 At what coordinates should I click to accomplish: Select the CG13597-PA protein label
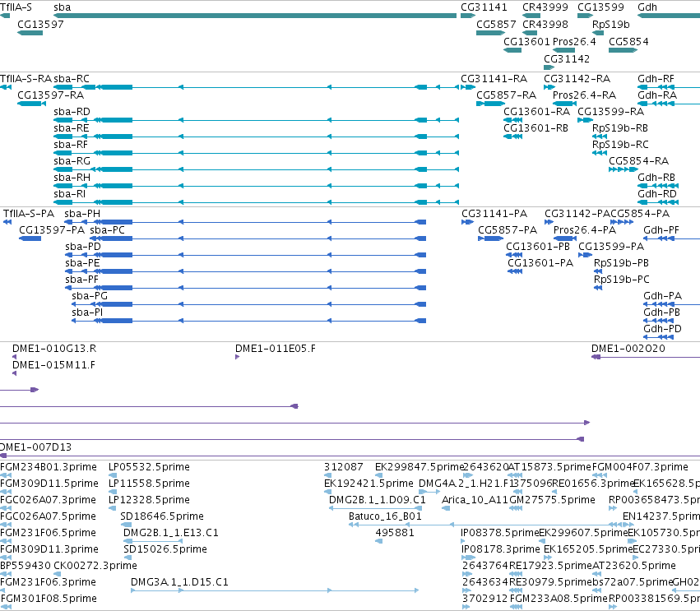pos(52,230)
